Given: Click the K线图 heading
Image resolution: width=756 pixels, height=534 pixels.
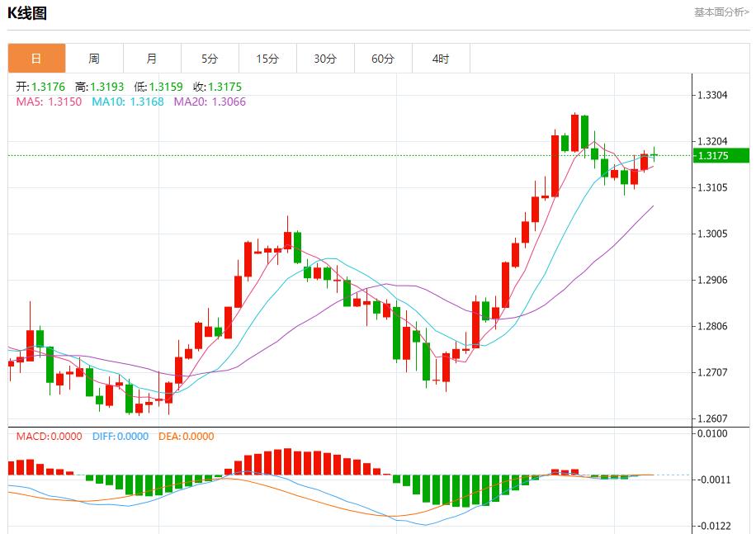Looking at the screenshot, I should pyautogui.click(x=27, y=13).
